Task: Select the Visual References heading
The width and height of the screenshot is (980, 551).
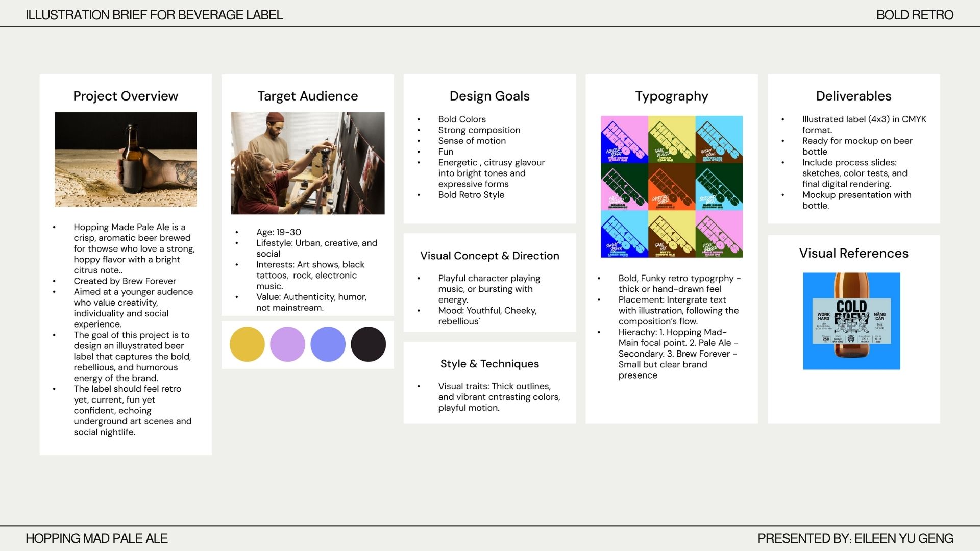Action: 853,253
